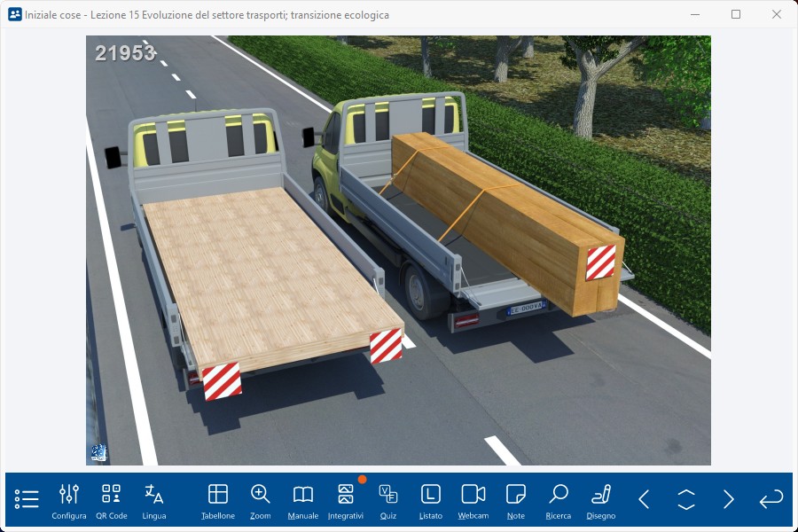798x532 pixels.
Task: Enable the Disegno drawing tool
Action: [x=601, y=500]
